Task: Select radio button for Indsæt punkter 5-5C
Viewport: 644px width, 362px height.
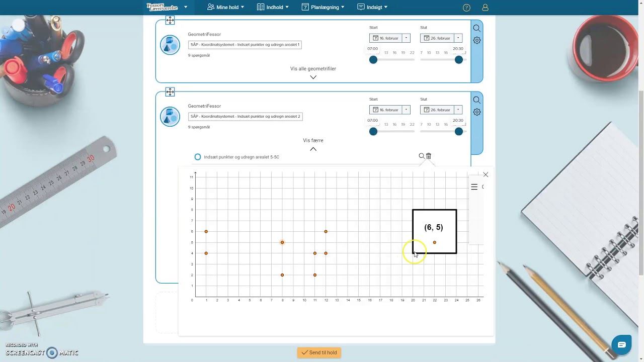Action: click(198, 157)
